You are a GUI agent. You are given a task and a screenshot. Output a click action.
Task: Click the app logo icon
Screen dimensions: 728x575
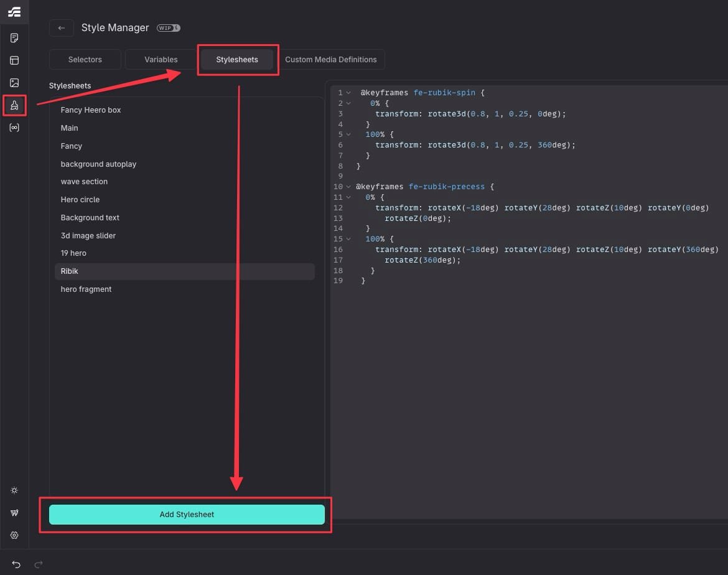point(14,12)
